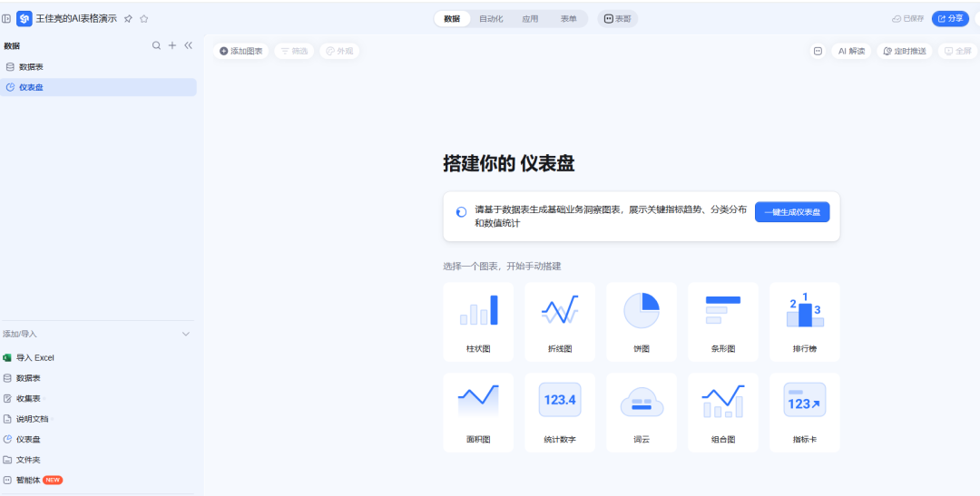Collapse the 添加/导入 section chevron
Viewport: 980px width, 496px height.
(186, 335)
